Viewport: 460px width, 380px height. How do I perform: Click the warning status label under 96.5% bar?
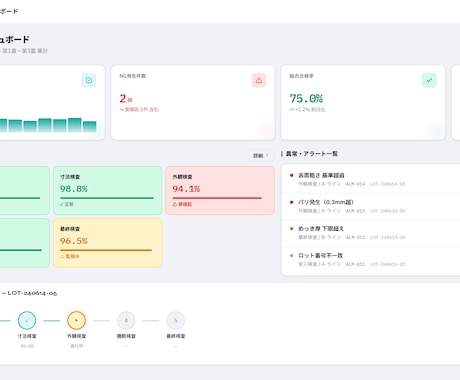[70, 256]
